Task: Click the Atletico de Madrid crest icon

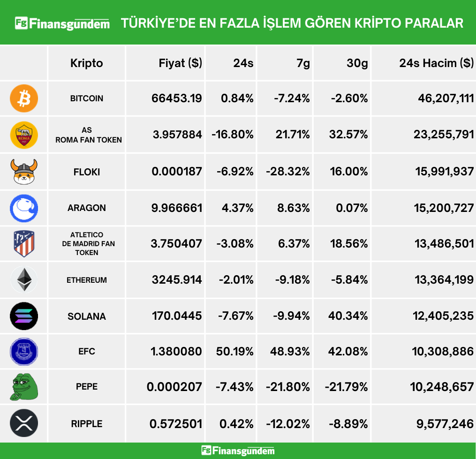Action: pyautogui.click(x=24, y=244)
